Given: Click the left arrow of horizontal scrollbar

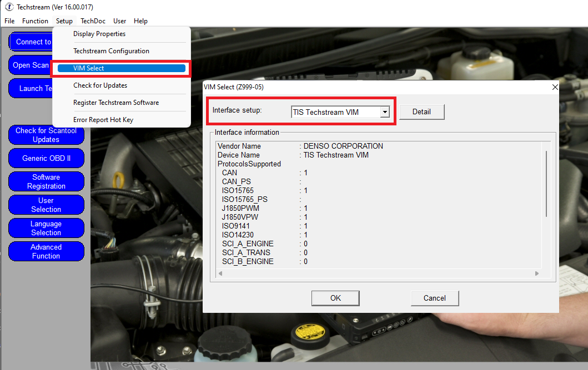Looking at the screenshot, I should click(220, 273).
